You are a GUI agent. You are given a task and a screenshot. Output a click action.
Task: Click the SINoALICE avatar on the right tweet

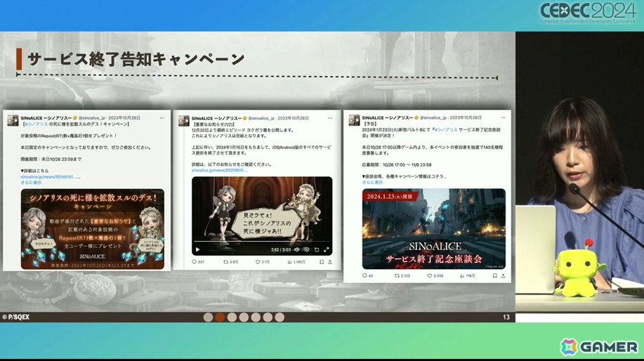click(354, 120)
